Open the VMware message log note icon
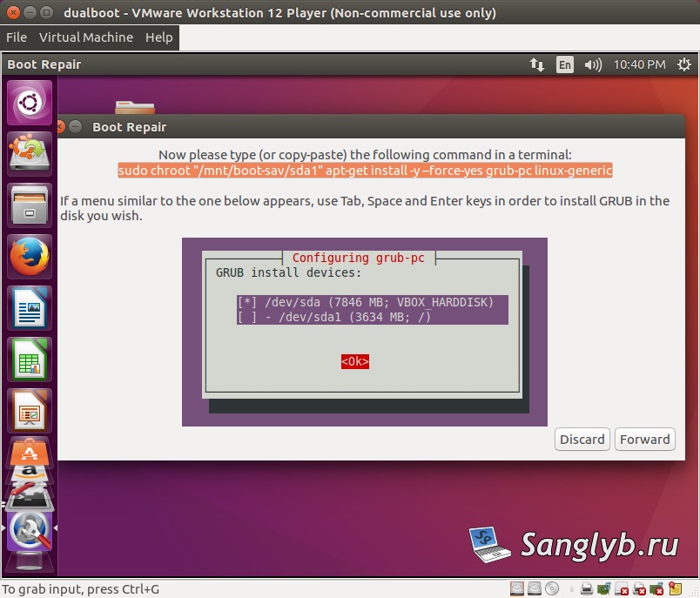Image resolution: width=700 pixels, height=598 pixels. click(x=675, y=588)
